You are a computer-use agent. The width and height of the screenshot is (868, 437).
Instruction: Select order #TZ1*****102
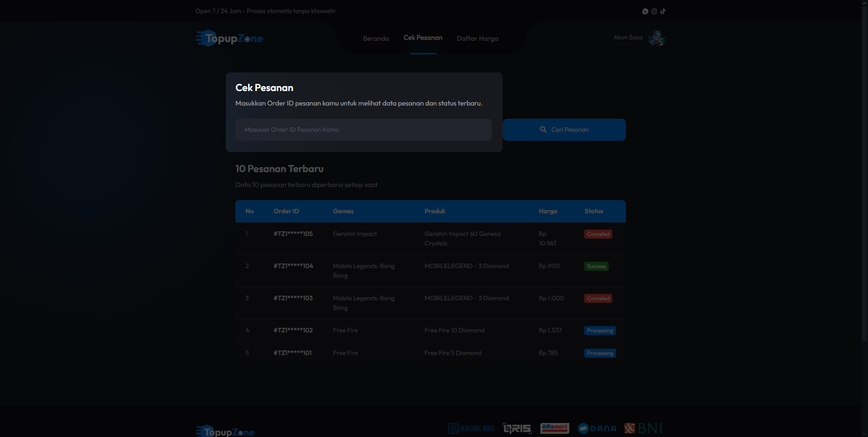click(293, 331)
